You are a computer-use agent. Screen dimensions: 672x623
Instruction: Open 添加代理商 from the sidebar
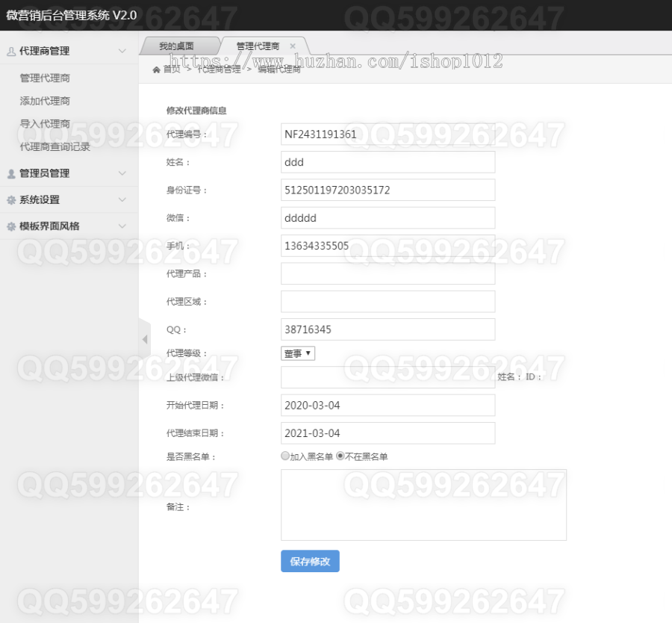tap(43, 100)
